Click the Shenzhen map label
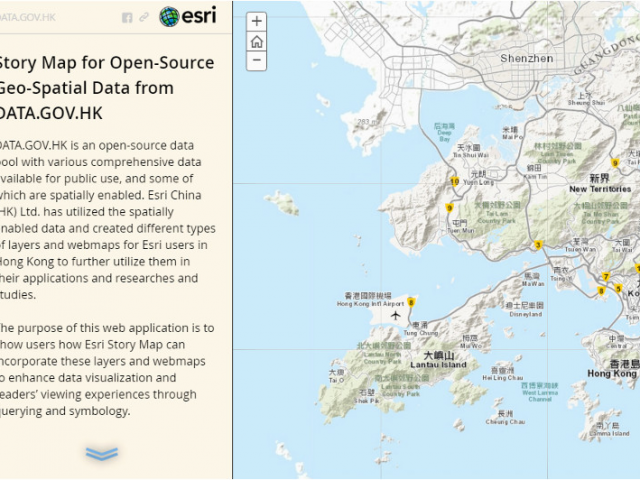Screen dimensions: 640x480 (527, 58)
